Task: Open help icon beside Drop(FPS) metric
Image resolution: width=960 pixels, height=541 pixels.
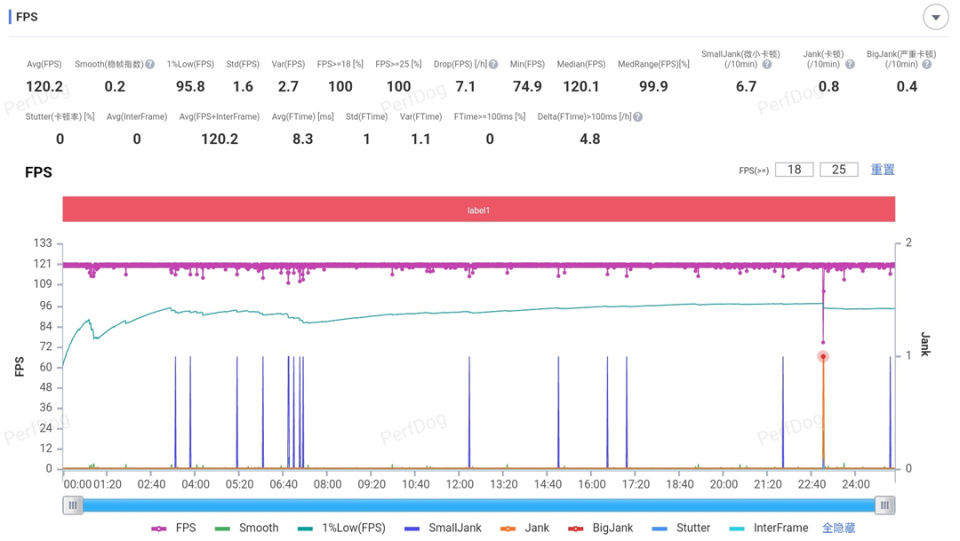Action: [x=493, y=64]
